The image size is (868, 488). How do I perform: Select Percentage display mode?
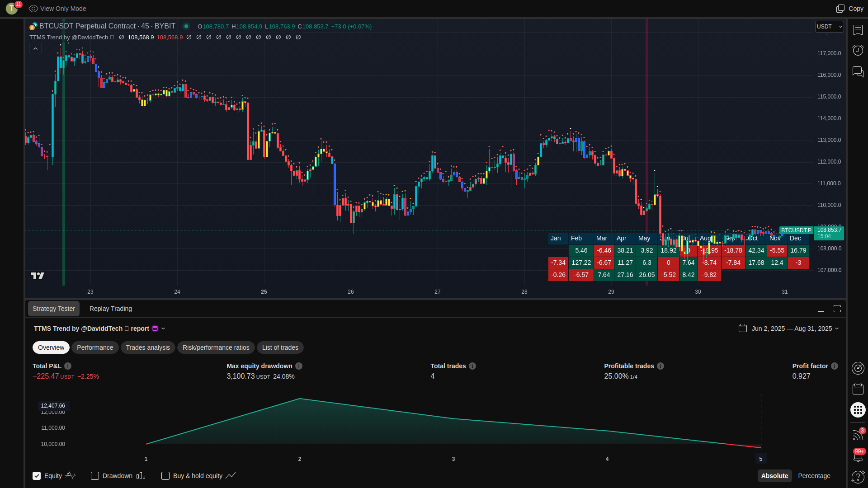pyautogui.click(x=814, y=476)
